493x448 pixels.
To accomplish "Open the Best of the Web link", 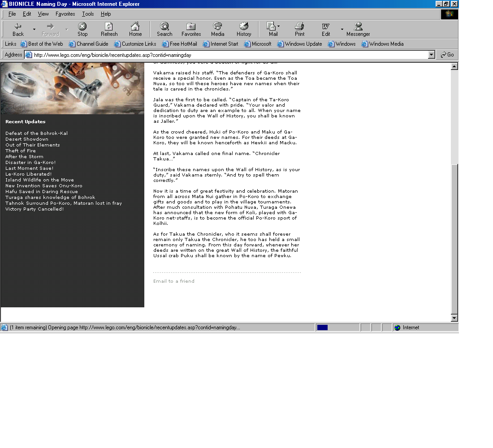I will [x=42, y=44].
